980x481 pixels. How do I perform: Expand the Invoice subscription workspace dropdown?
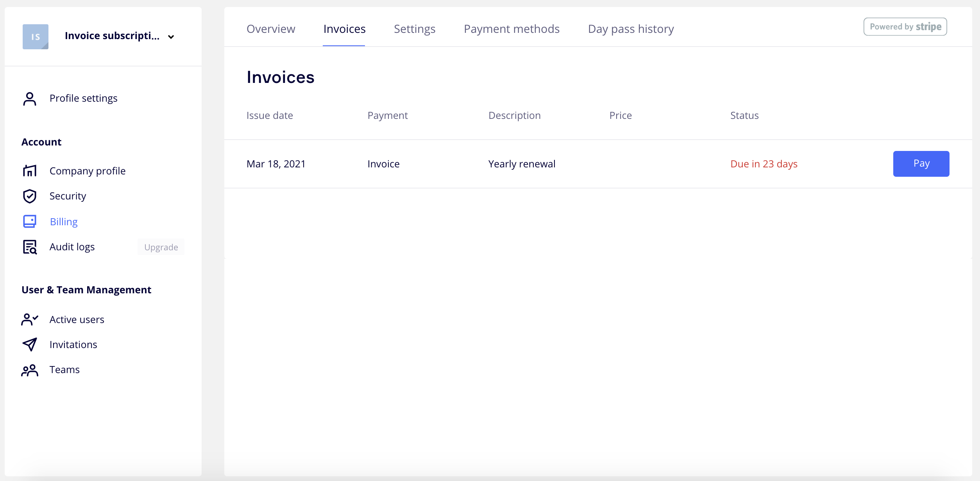171,37
